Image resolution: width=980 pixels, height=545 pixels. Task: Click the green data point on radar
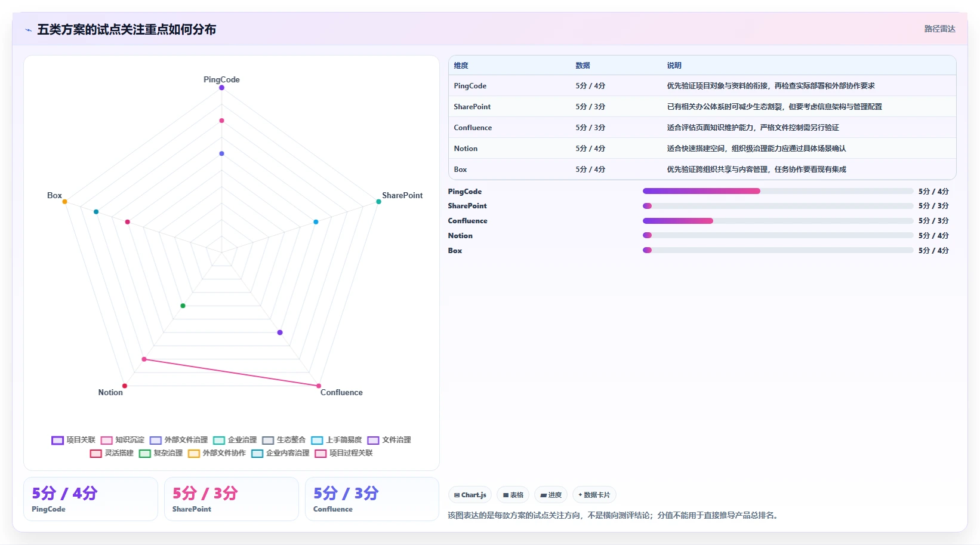coord(183,306)
